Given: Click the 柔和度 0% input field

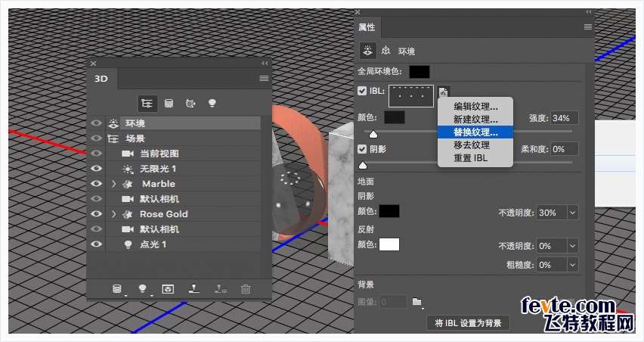Looking at the screenshot, I should tap(565, 149).
